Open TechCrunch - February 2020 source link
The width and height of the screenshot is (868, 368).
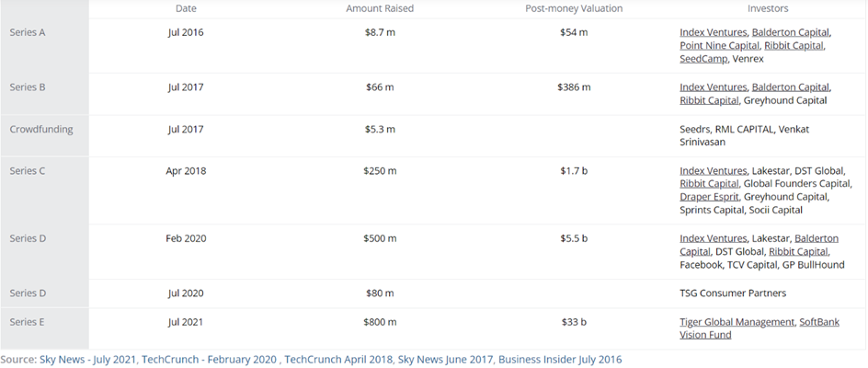pos(210,360)
